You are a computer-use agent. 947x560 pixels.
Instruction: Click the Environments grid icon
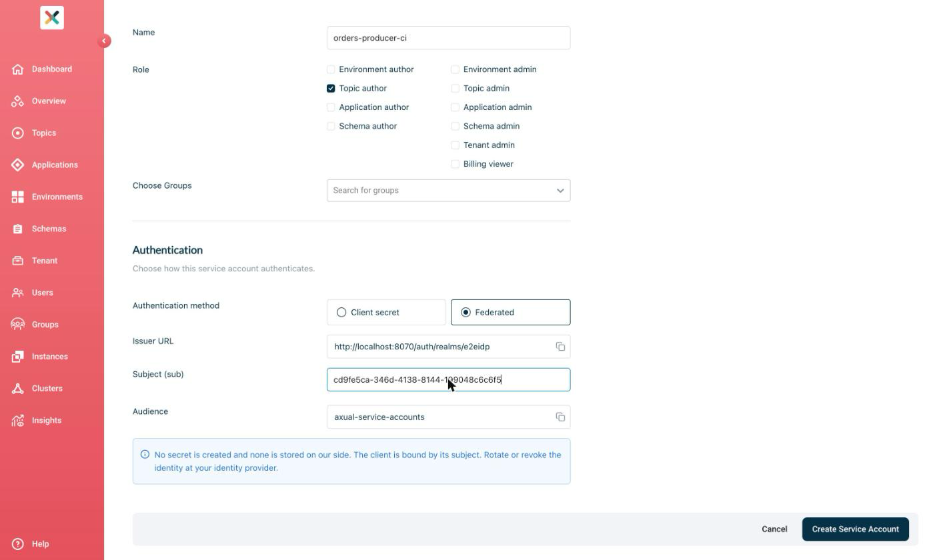[x=18, y=197]
